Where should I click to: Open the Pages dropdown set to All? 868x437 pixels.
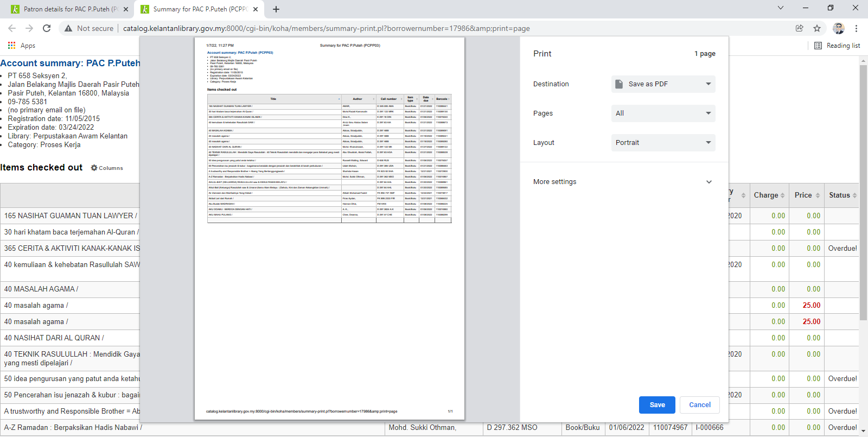(663, 113)
